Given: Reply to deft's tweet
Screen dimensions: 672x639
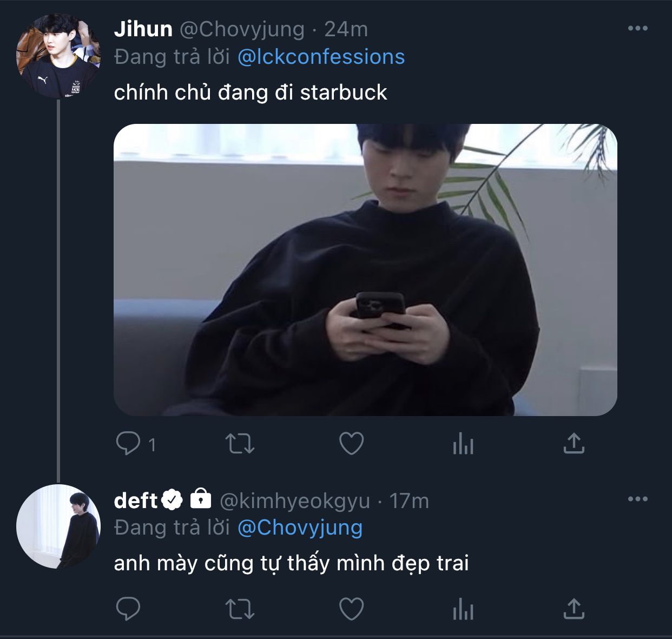Looking at the screenshot, I should (129, 609).
